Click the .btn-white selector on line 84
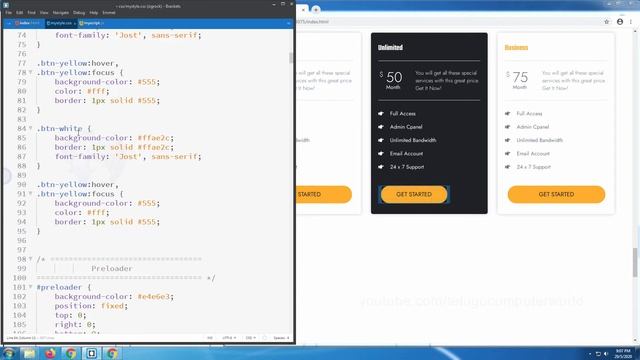The height and width of the screenshot is (360, 640). (60, 129)
